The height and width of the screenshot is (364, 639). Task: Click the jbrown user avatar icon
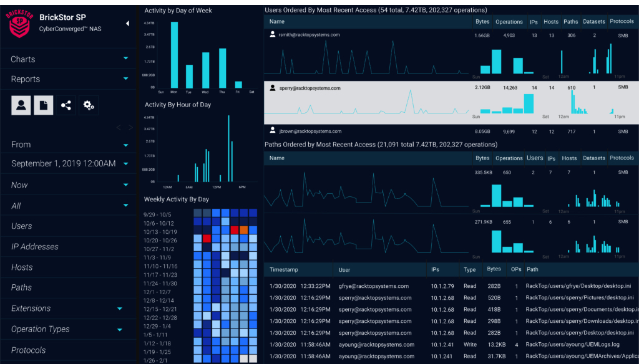[x=272, y=131]
